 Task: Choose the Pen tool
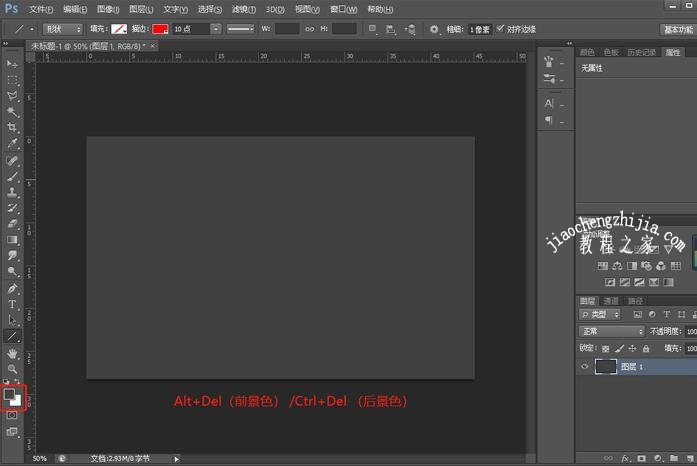[x=13, y=288]
